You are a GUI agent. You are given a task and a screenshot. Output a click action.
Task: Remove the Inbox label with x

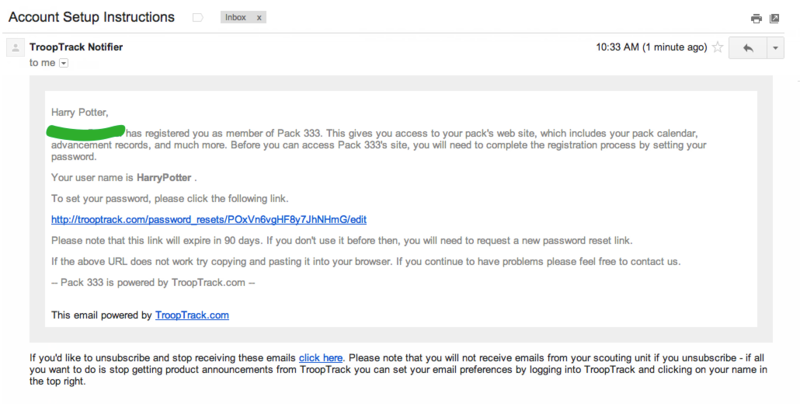pyautogui.click(x=259, y=17)
